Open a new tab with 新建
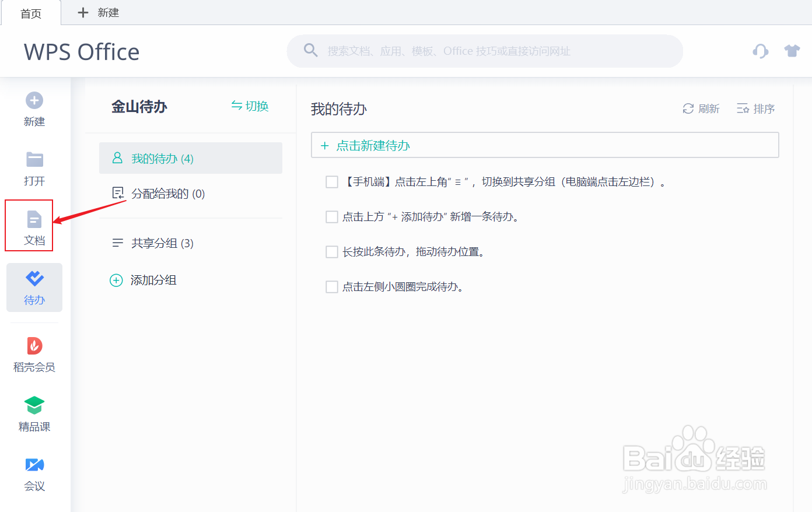The height and width of the screenshot is (512, 812). (x=98, y=12)
